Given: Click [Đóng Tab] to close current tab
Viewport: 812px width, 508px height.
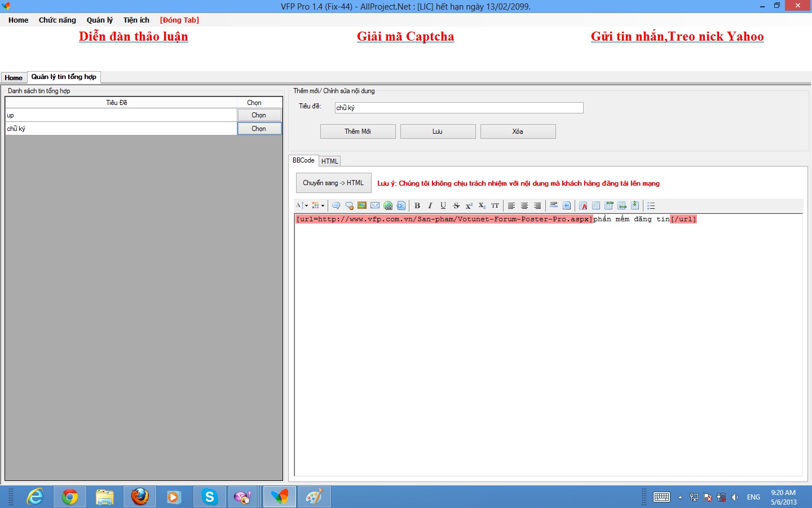Looking at the screenshot, I should point(179,20).
